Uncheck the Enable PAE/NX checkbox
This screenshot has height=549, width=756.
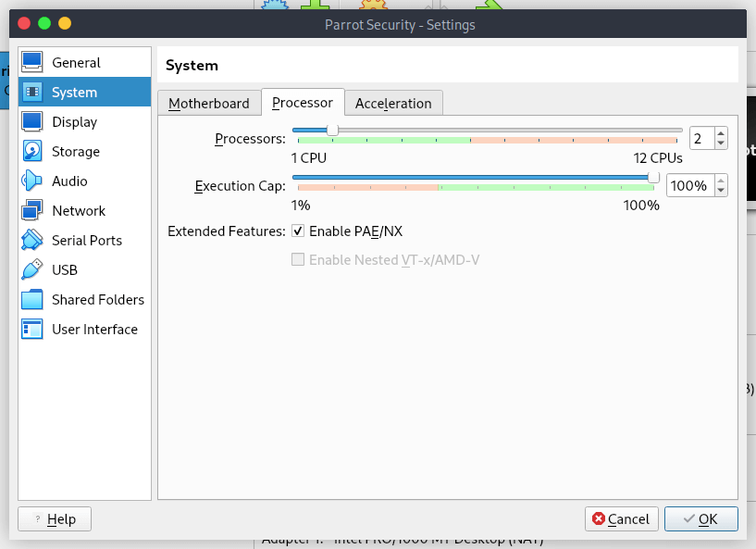tap(298, 231)
